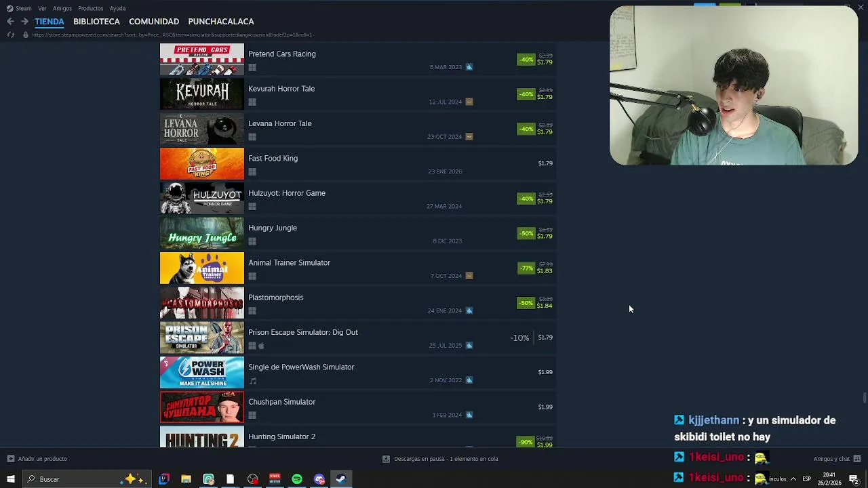Open the PUNCHACALACA profile tab
The height and width of the screenshot is (488, 868).
(x=221, y=22)
